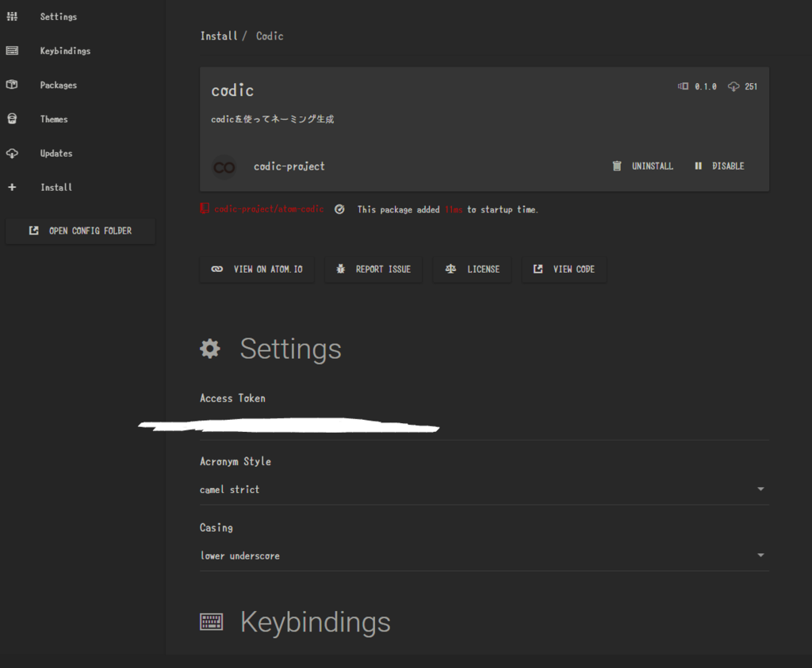Click the arrow of the Acronym Style dropdown
The height and width of the screenshot is (668, 812).
pos(760,489)
